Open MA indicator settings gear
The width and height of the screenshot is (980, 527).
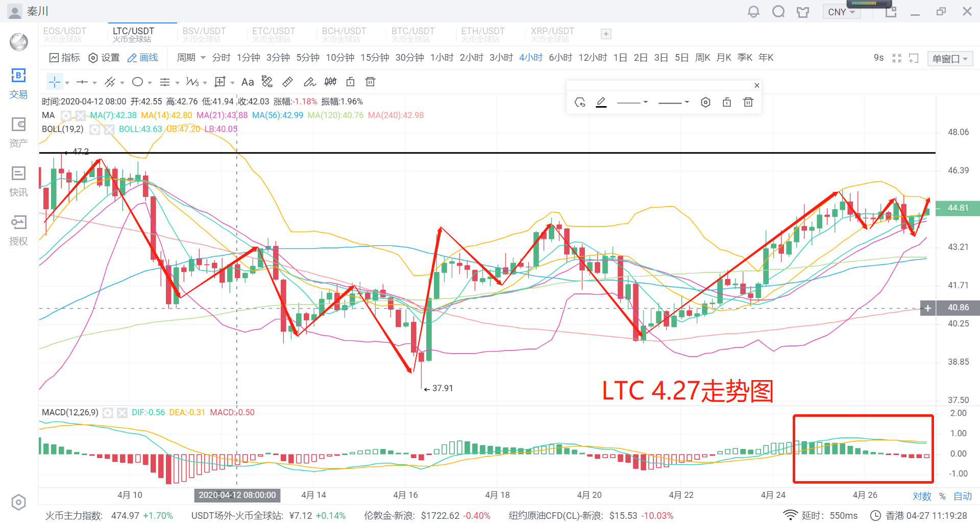(66, 116)
